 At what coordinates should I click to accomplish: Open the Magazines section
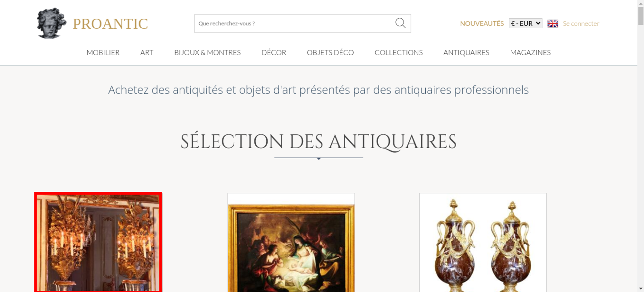530,52
